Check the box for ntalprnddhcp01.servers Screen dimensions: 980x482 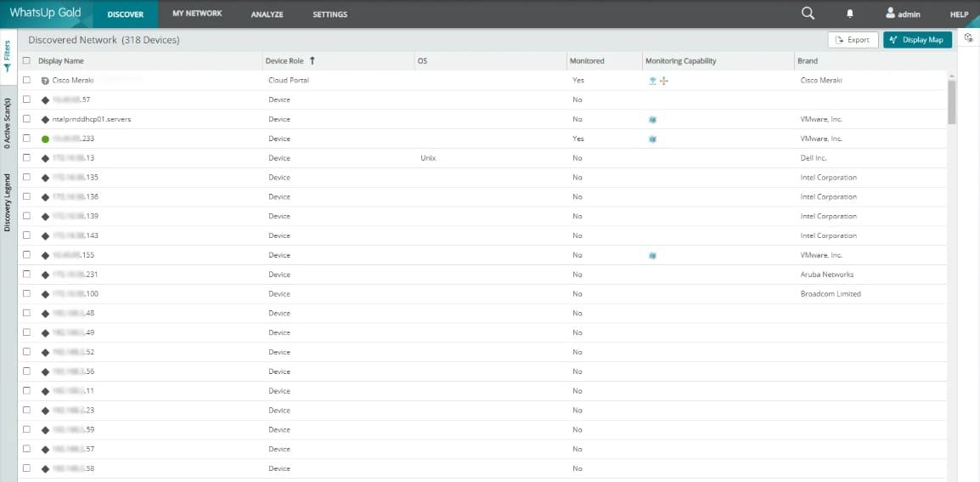(x=26, y=119)
